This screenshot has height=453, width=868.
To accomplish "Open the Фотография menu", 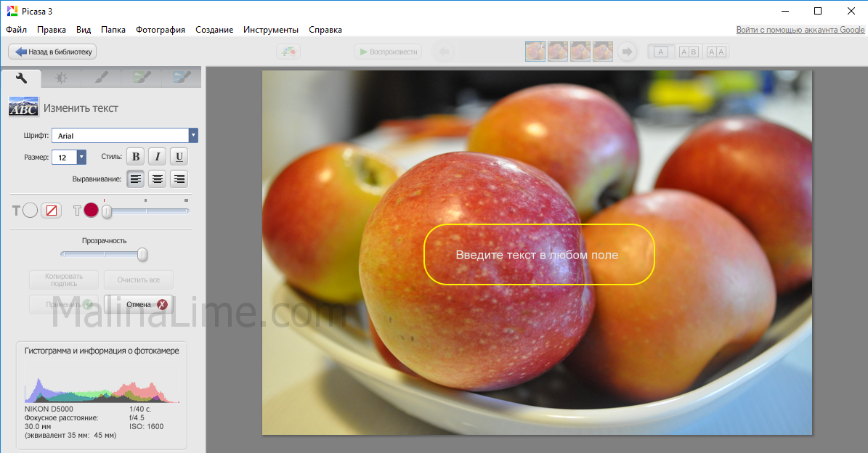I will [160, 30].
